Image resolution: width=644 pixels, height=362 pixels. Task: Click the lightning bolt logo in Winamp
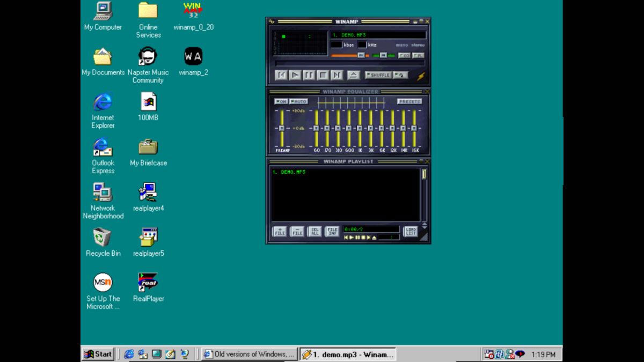(x=420, y=75)
